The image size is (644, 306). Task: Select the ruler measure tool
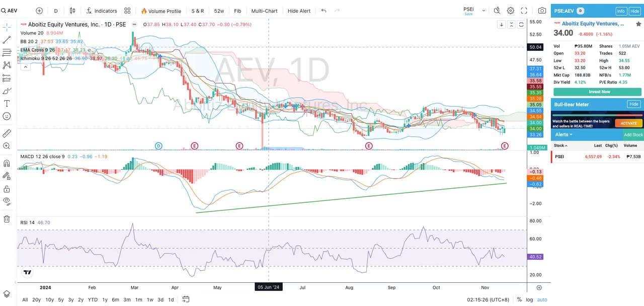pyautogui.click(x=7, y=133)
